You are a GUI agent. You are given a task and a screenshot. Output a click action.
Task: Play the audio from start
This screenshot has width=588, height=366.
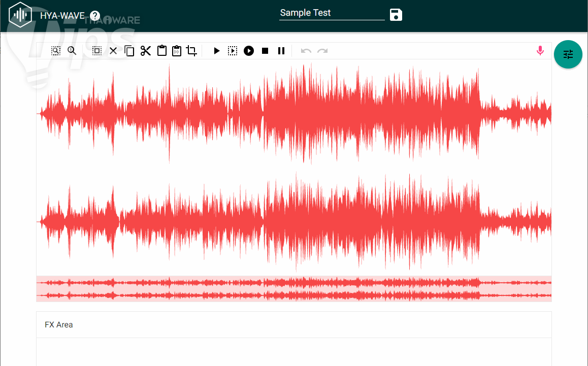pyautogui.click(x=216, y=51)
